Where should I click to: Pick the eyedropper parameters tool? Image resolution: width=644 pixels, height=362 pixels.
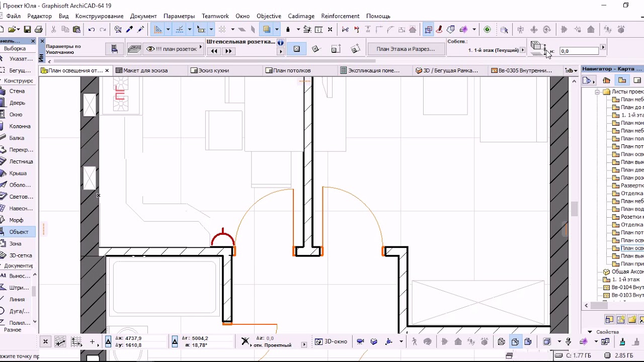click(x=129, y=30)
